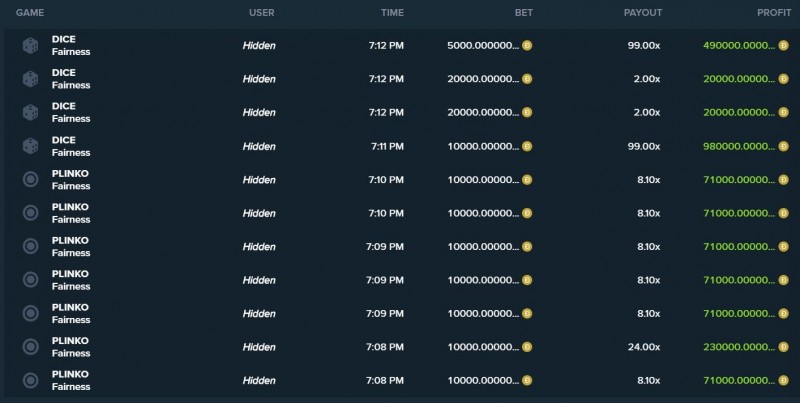Sort by the TIME column header
The width and height of the screenshot is (800, 403).
(392, 13)
